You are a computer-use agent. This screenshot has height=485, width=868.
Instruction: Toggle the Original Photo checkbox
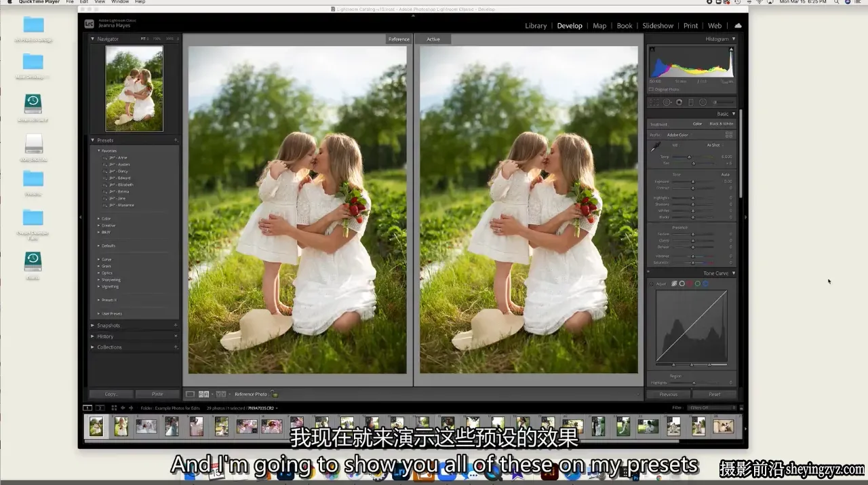tap(652, 90)
